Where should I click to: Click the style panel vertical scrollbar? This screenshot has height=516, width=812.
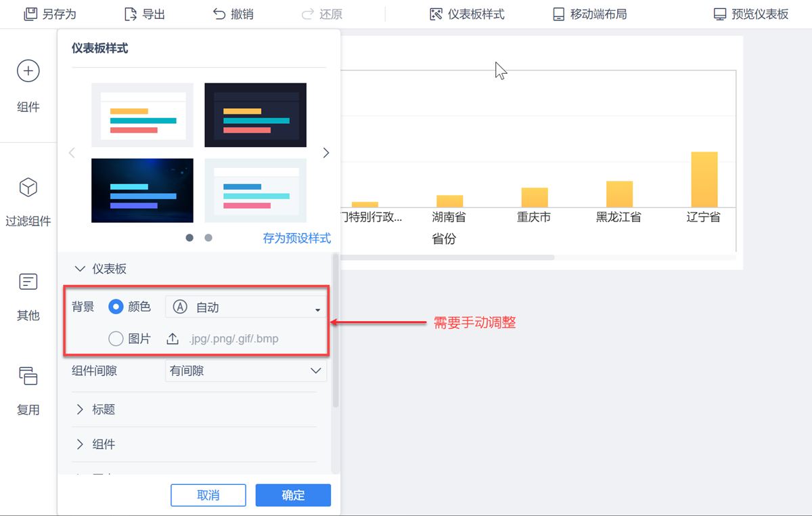click(335, 330)
